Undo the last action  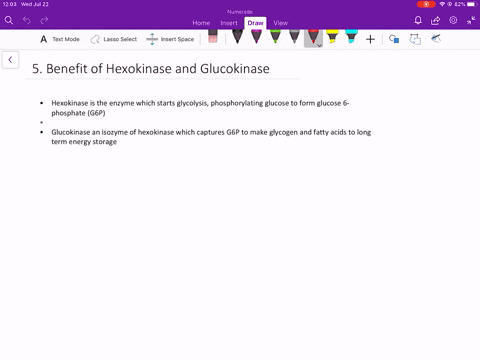[x=27, y=20]
